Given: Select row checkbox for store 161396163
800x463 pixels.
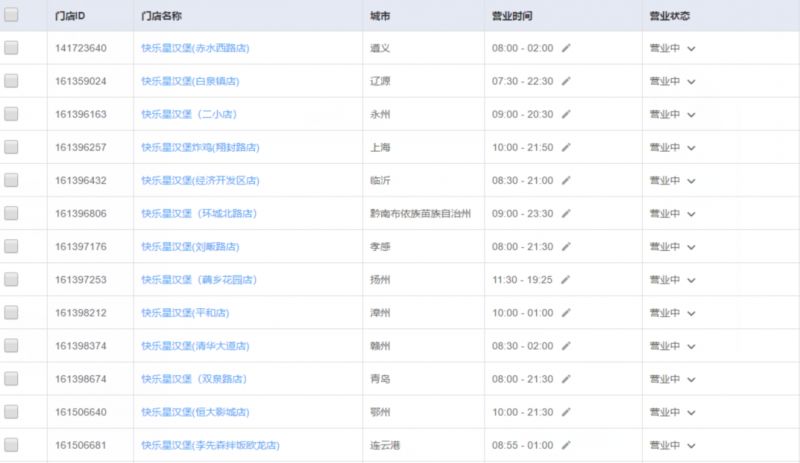Looking at the screenshot, I should click(11, 114).
